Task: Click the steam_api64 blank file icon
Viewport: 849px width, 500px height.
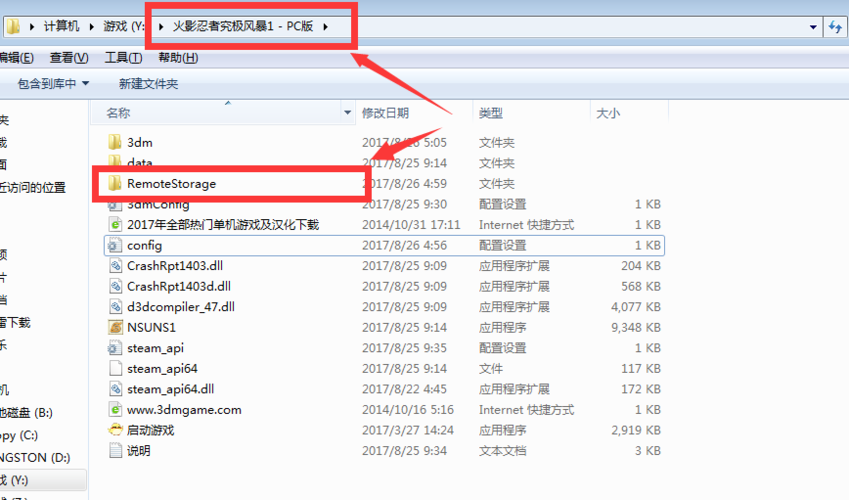Action: [115, 369]
